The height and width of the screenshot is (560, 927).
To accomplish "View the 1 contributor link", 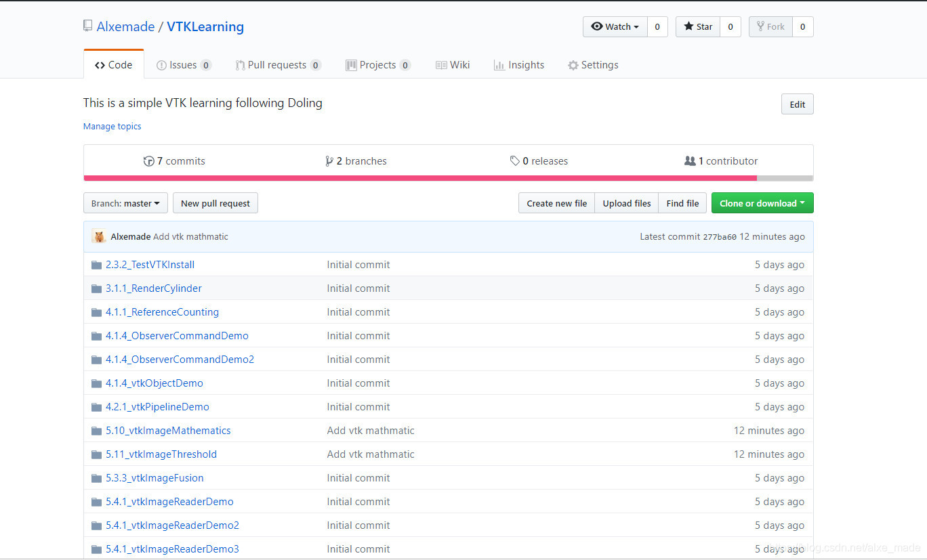I will [721, 161].
